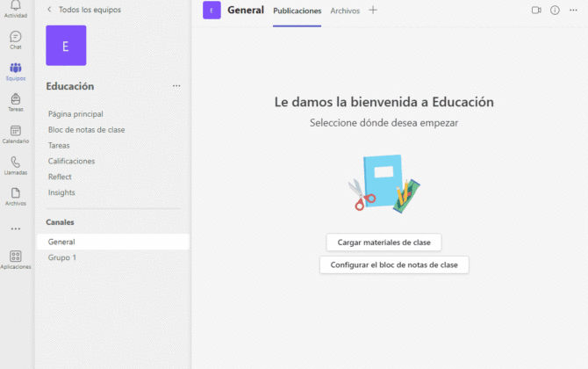This screenshot has height=369, width=588.
Task: Add a new tab with plus icon
Action: (x=373, y=11)
